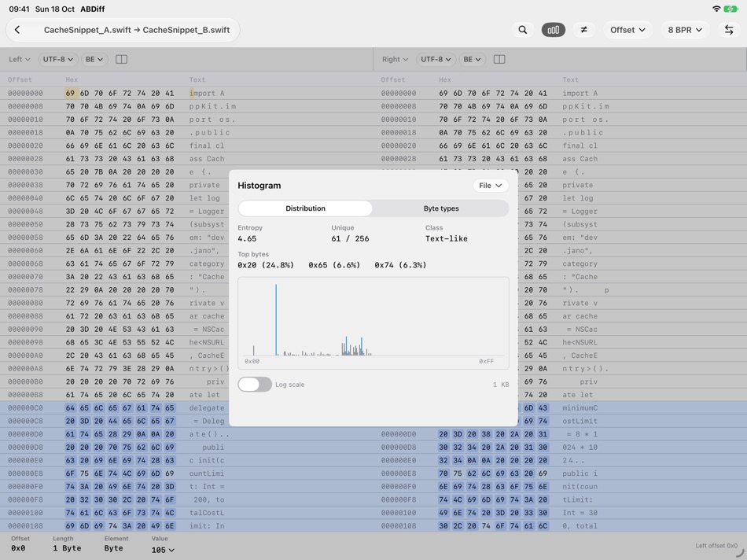Image resolution: width=747 pixels, height=560 pixels.
Task: Enable the Log scale switch
Action: click(255, 384)
